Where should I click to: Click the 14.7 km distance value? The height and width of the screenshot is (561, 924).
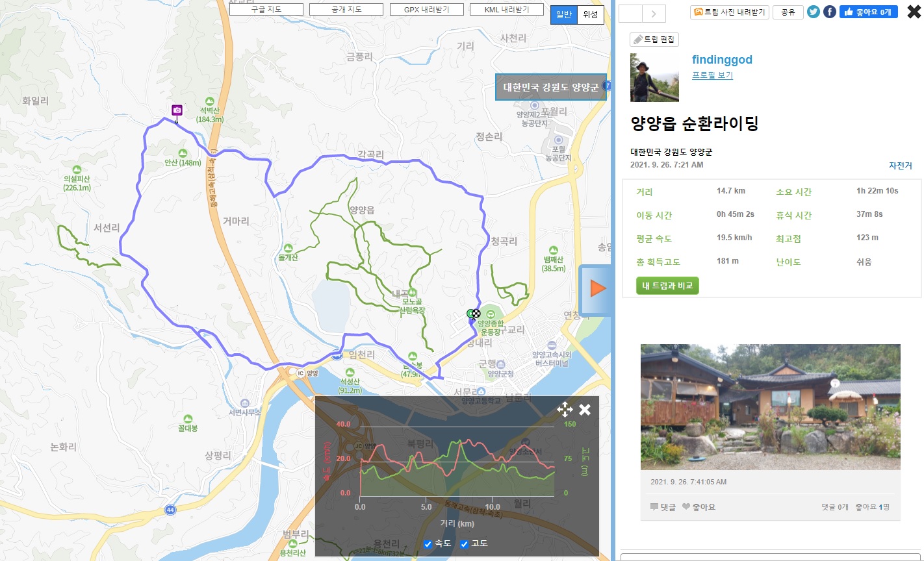731,191
